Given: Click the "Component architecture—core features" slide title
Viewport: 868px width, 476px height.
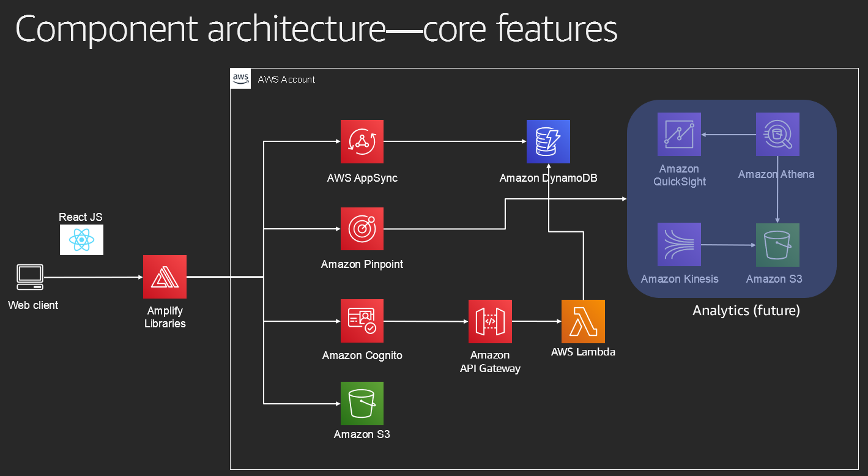Looking at the screenshot, I should point(316,29).
